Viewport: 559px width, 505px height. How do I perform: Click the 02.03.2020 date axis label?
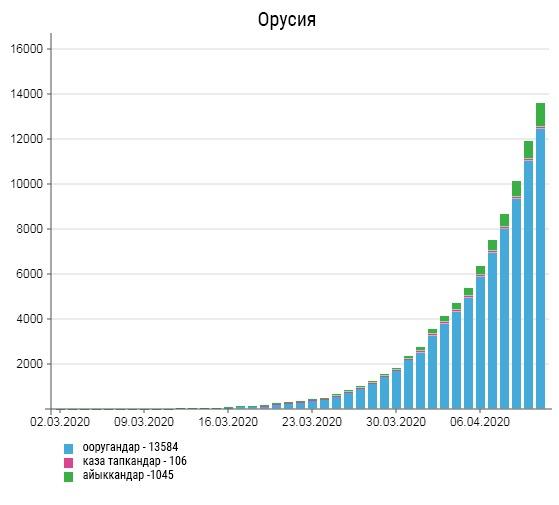(x=60, y=422)
